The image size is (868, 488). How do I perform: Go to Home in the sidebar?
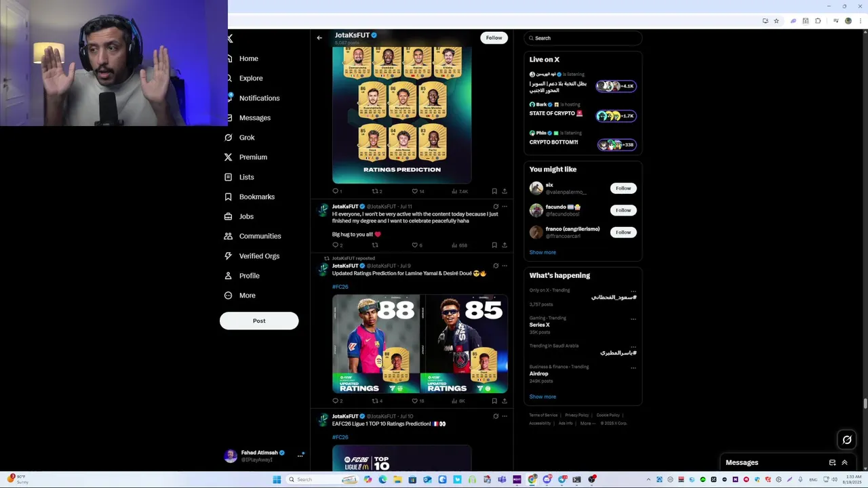point(248,58)
